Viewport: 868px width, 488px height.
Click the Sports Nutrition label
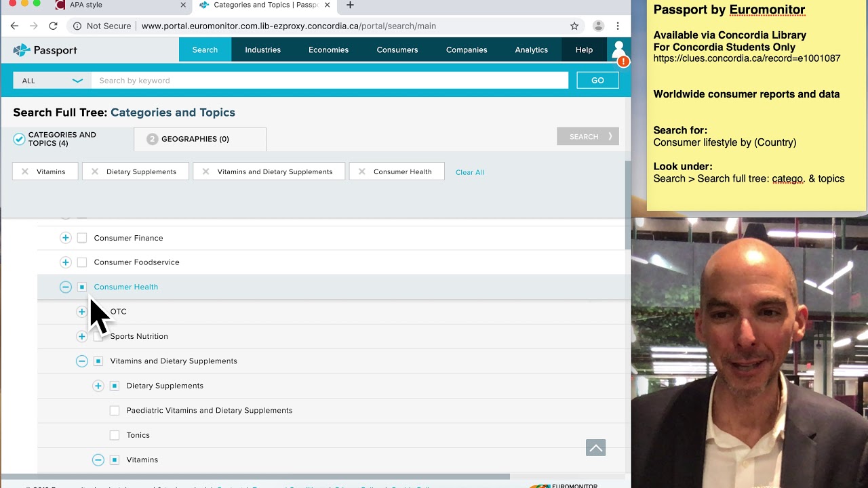tap(139, 336)
